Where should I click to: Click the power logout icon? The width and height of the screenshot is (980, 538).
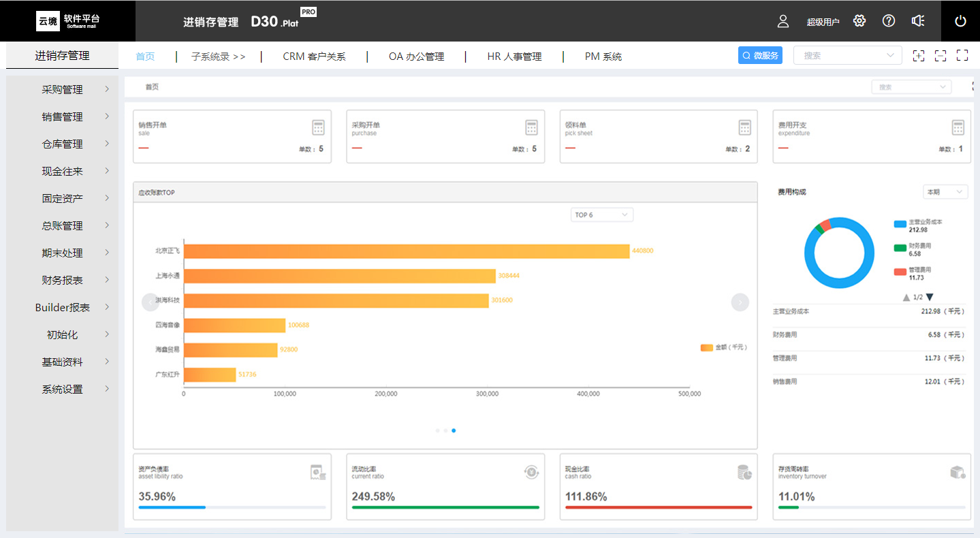(960, 21)
